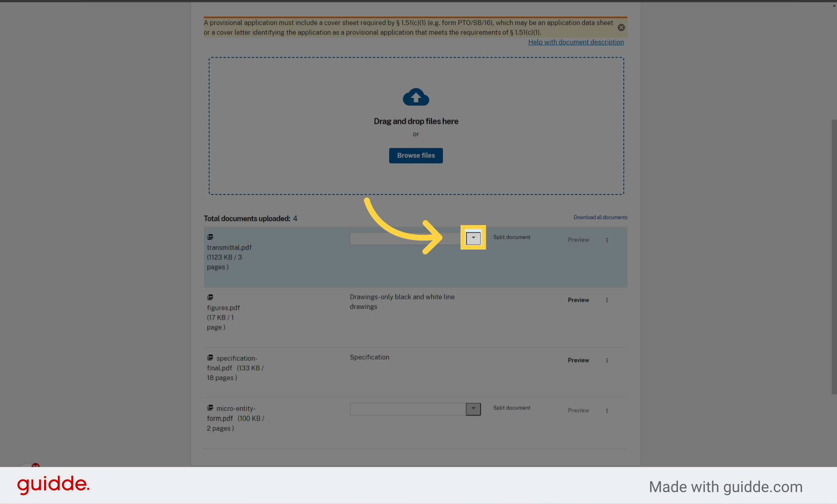Click the cloud upload icon
Screen dimensions: 837x504
point(416,97)
